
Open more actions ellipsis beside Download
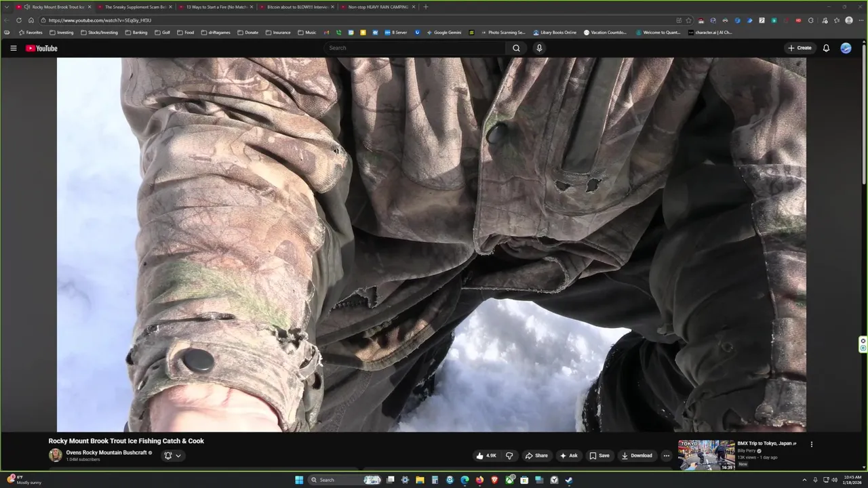666,455
